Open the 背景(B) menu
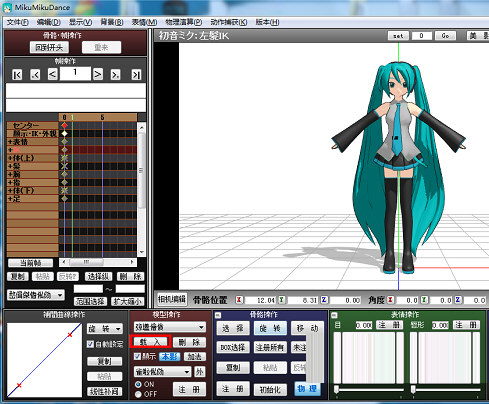The height and width of the screenshot is (404, 489). (112, 22)
